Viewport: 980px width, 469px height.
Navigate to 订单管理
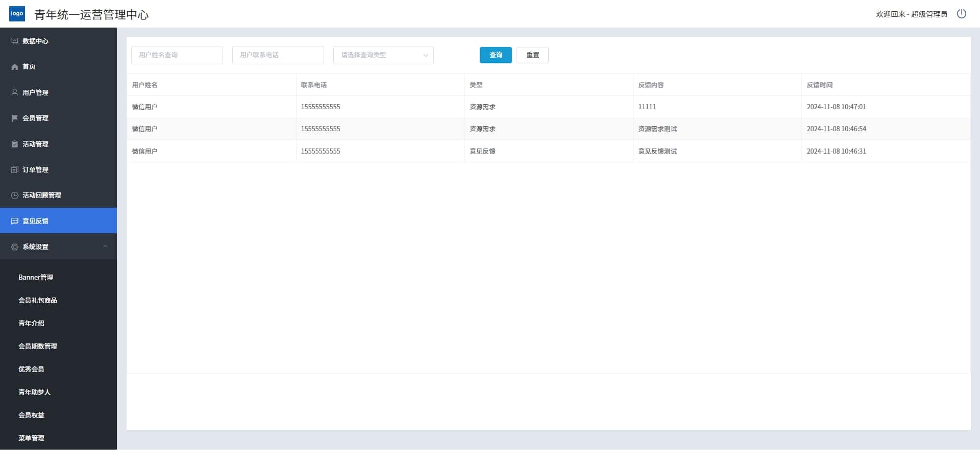click(x=58, y=169)
